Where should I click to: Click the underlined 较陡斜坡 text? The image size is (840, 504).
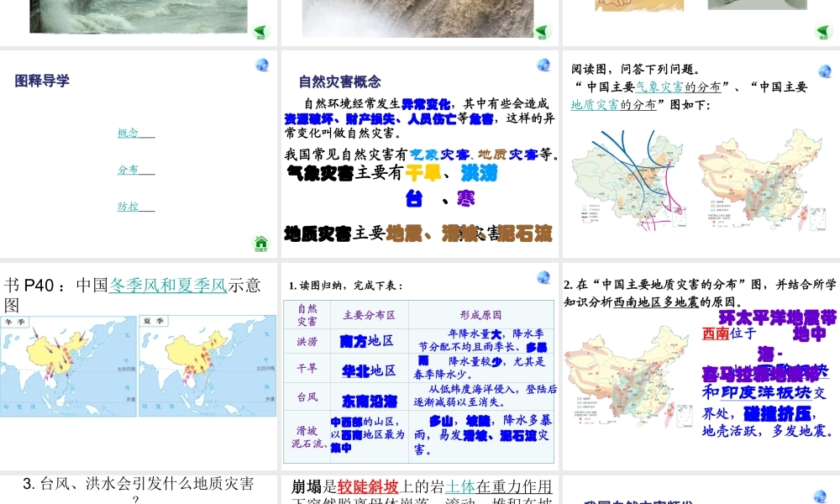click(x=368, y=486)
